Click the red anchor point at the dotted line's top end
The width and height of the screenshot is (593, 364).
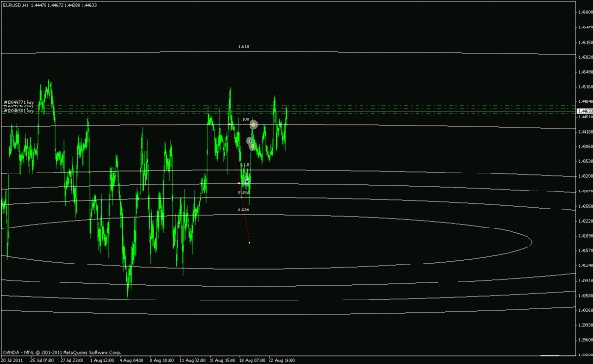(x=230, y=124)
